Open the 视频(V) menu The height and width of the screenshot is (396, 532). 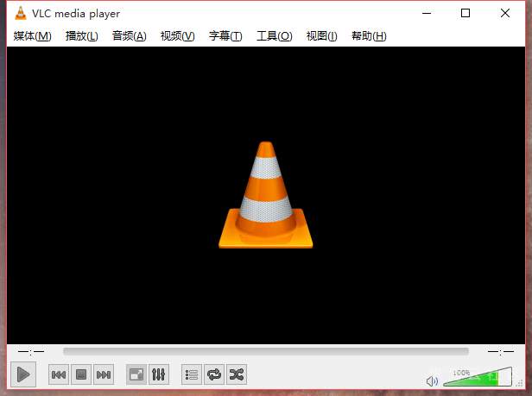[x=177, y=36]
